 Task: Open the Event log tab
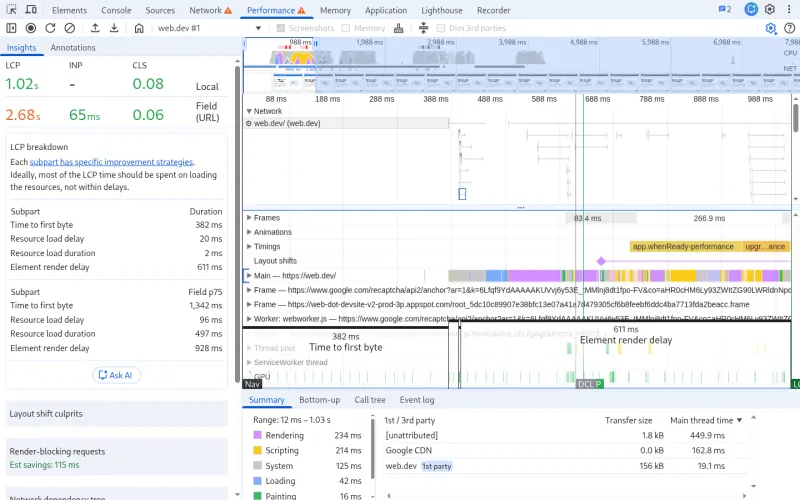coord(417,400)
